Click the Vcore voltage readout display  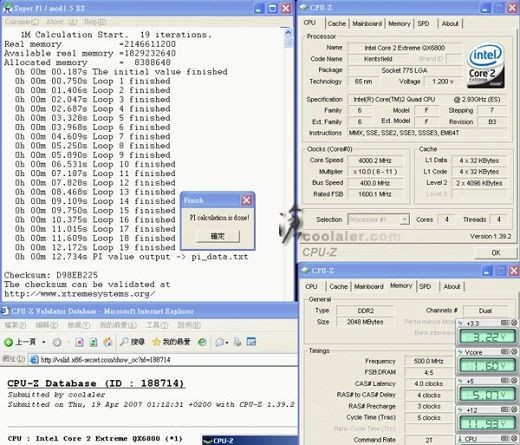(487, 366)
